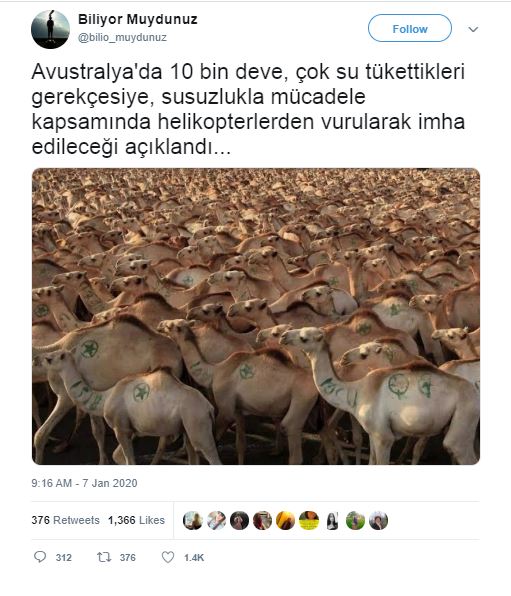Open the last liker avatar in row
The image size is (511, 596).
378,520
